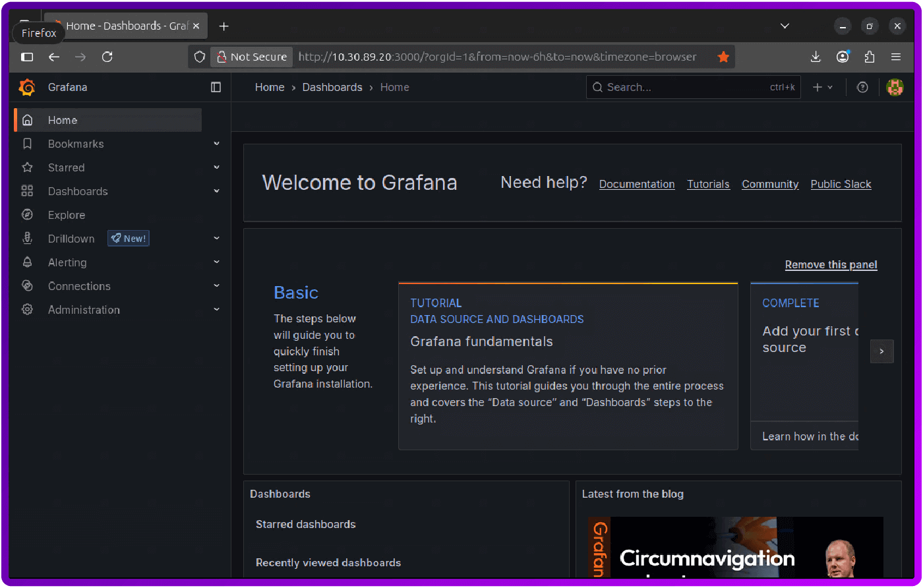Viewport: 923px width, 588px height.
Task: Click the Connections icon in sidebar
Action: pos(28,285)
